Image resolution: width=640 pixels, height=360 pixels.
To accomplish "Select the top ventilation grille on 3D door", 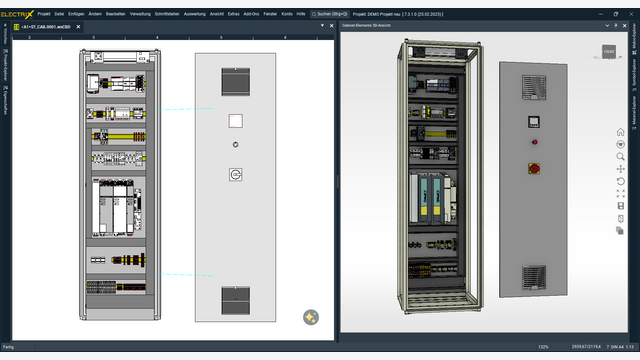I will coord(534,87).
